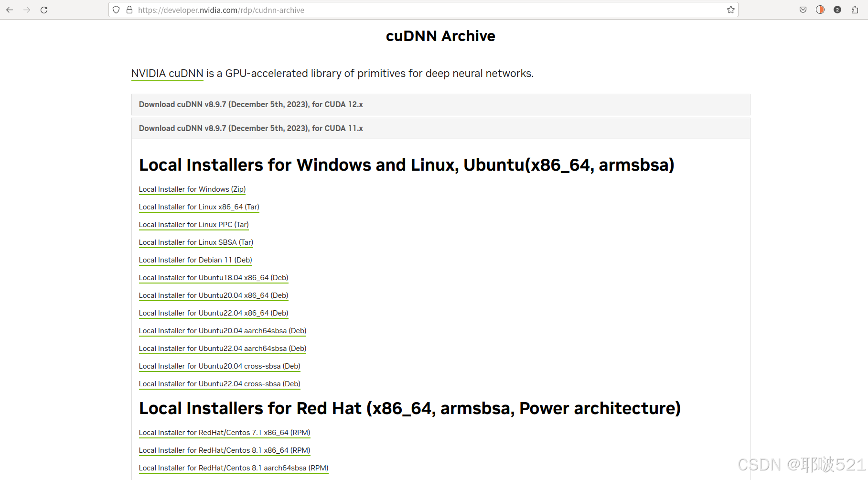Download the Local Installer for Windows (Zip)
868x480 pixels.
pyautogui.click(x=192, y=189)
